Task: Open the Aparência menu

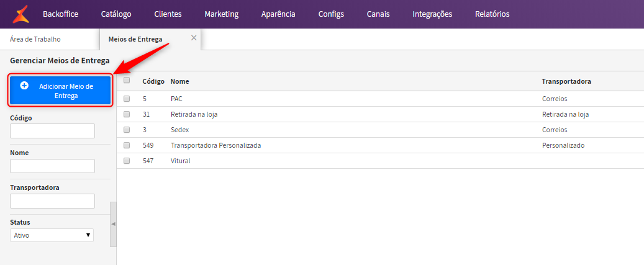Action: click(x=278, y=14)
